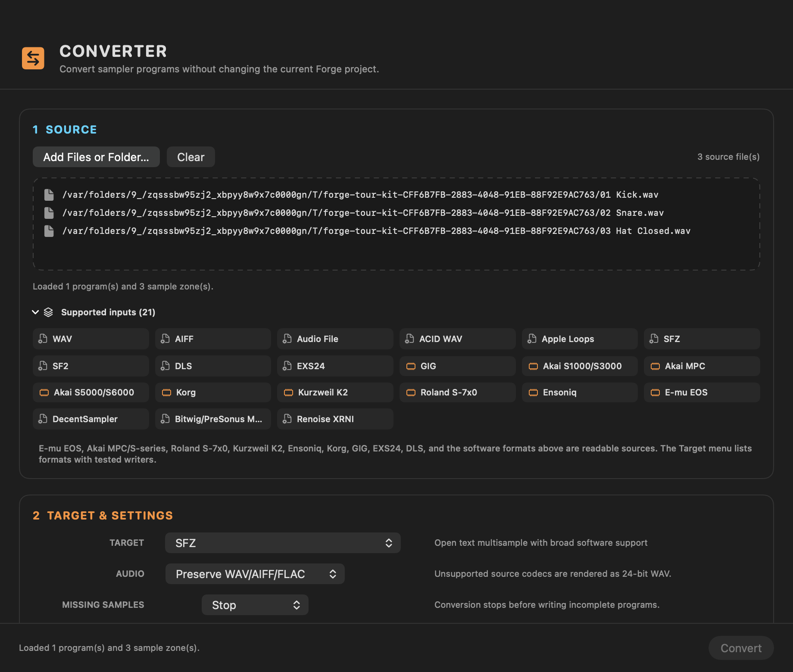
Task: Click the CONVERTER title text
Action: [113, 51]
